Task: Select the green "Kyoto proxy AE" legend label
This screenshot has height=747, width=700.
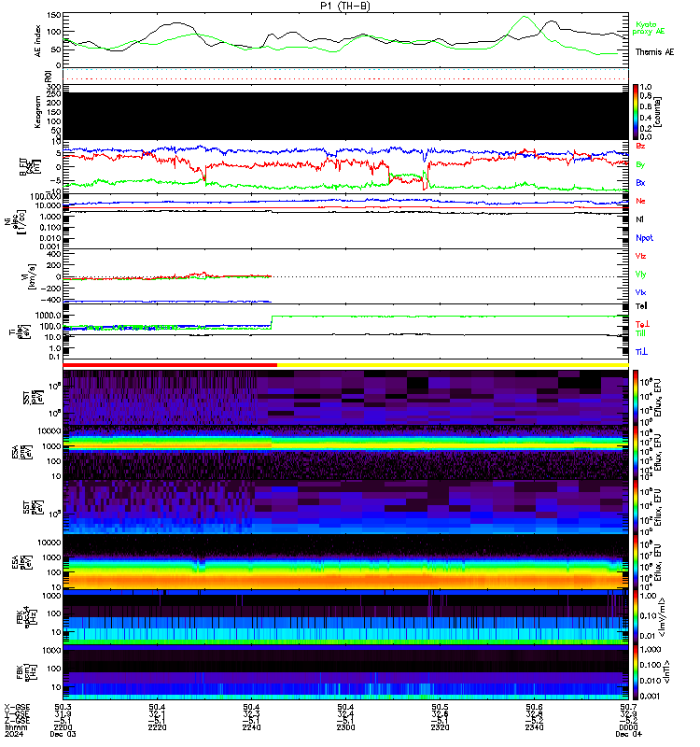Action: pos(648,28)
